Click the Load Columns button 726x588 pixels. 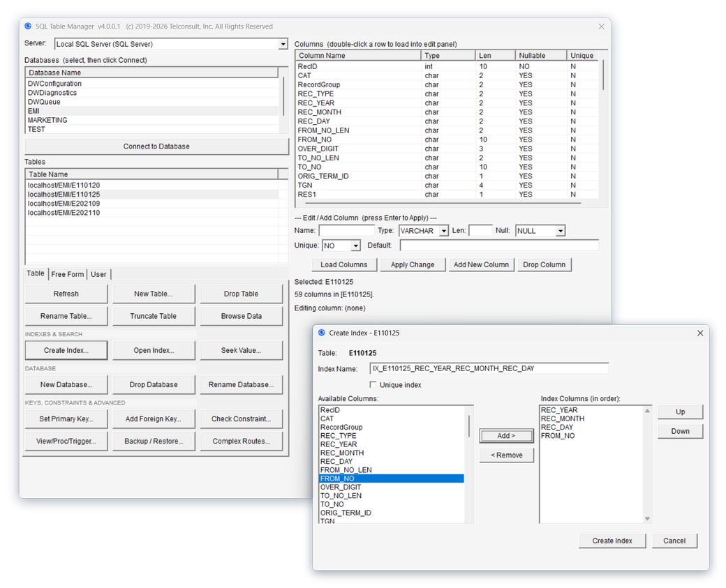(x=344, y=264)
